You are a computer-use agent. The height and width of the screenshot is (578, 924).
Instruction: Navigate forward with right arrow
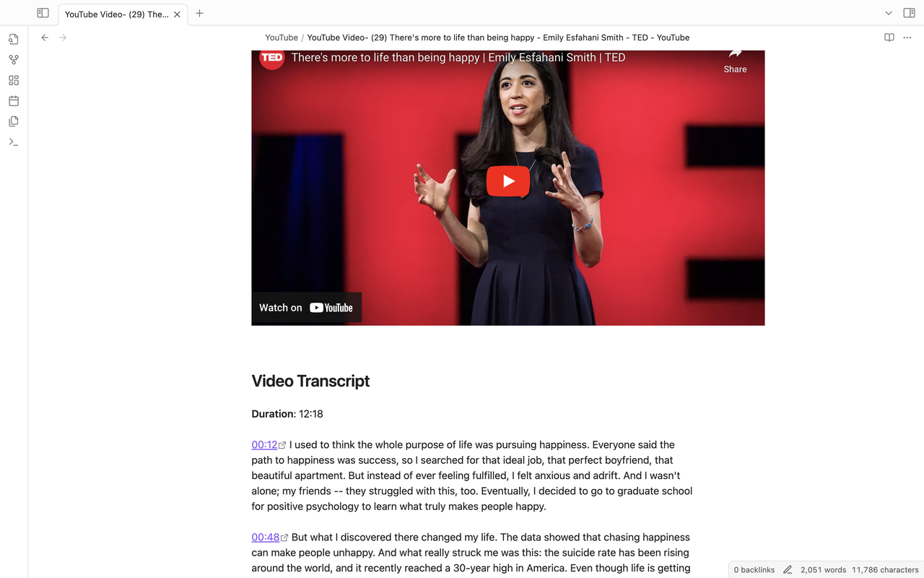63,38
